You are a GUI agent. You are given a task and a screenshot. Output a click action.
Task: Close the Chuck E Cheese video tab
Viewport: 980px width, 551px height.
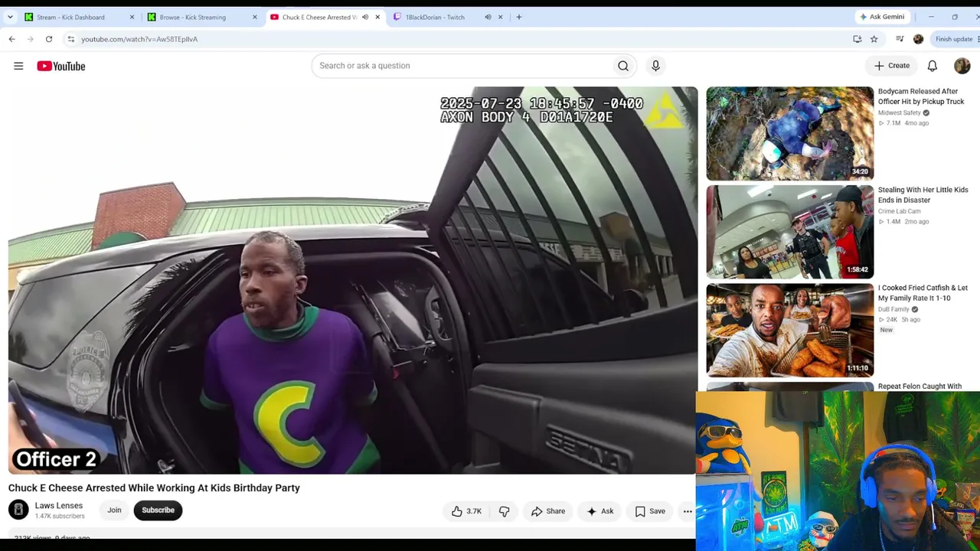point(377,17)
